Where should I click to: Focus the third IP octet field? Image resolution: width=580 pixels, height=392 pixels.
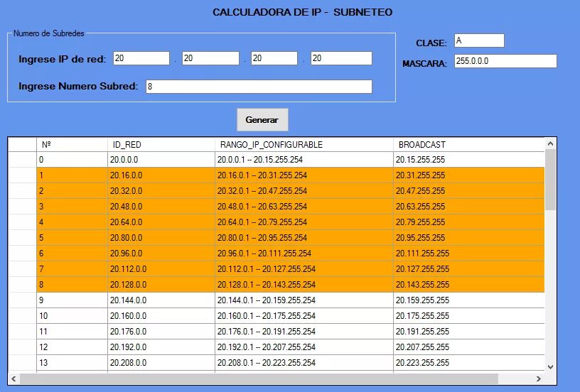(x=274, y=58)
